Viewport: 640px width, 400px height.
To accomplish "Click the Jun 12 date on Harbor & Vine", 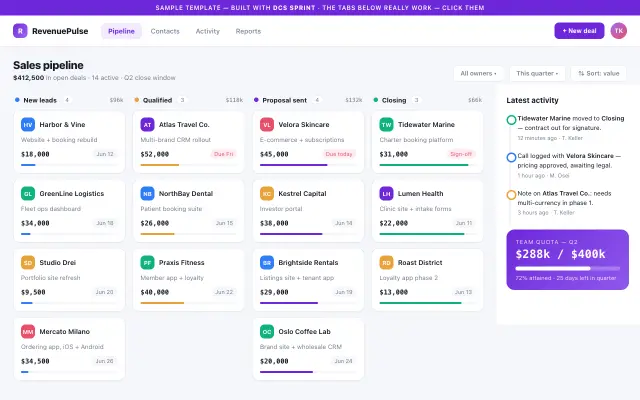I will click(105, 154).
